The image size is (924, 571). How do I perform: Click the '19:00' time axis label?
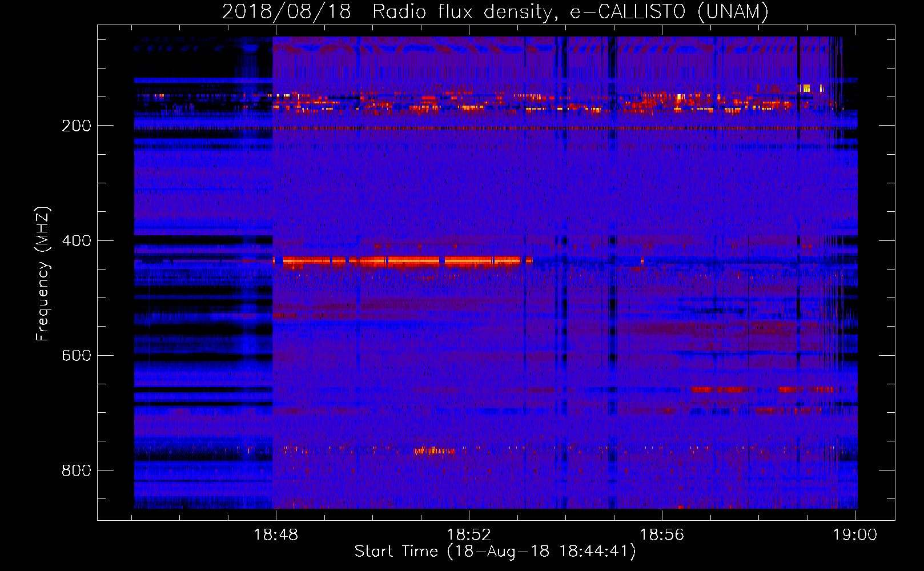855,535
